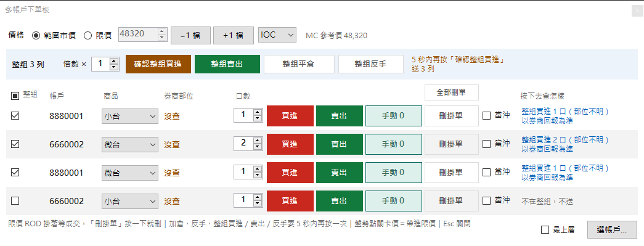Image resolution: width=644 pixels, height=246 pixels.
Task: Click 買進 in the 8880001 小台 row
Action: coord(290,116)
